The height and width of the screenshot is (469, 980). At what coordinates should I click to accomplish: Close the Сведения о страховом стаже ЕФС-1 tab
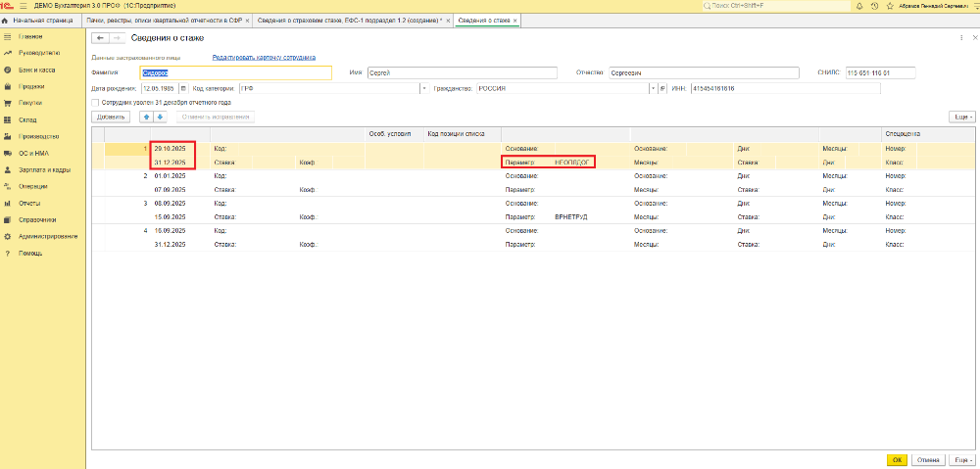448,21
